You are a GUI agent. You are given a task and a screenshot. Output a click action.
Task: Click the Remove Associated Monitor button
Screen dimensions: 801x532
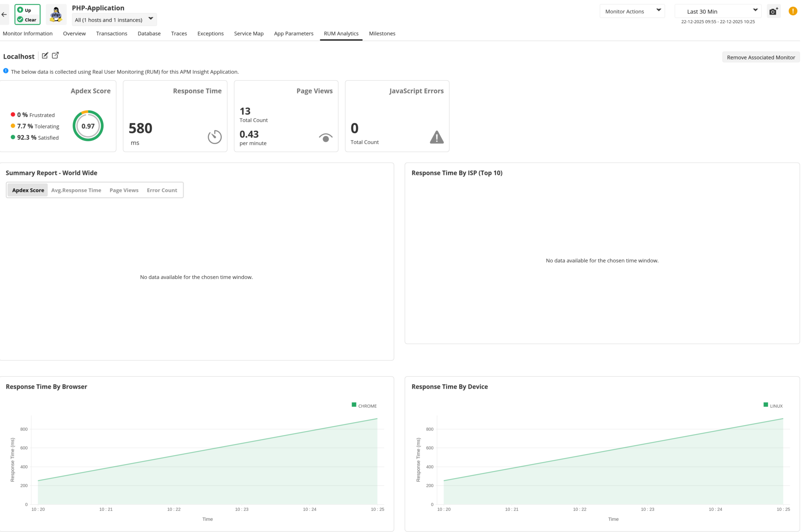click(761, 57)
